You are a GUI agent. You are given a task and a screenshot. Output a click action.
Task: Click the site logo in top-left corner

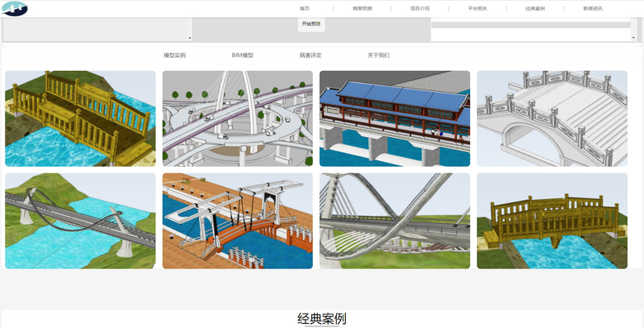(15, 9)
